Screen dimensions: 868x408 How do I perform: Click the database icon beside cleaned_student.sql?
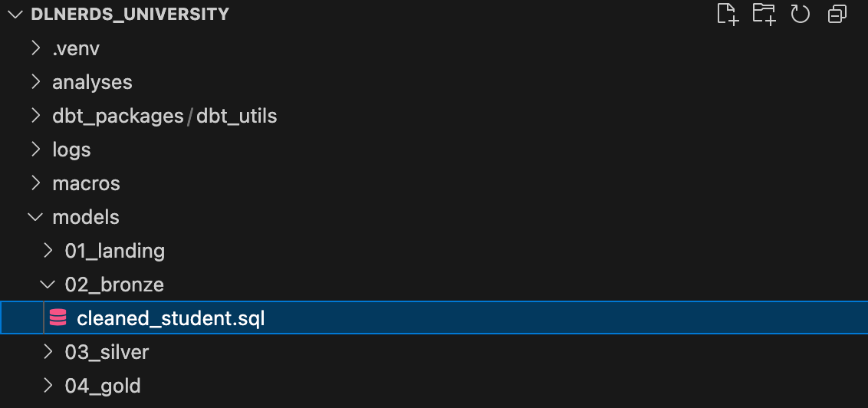58,318
